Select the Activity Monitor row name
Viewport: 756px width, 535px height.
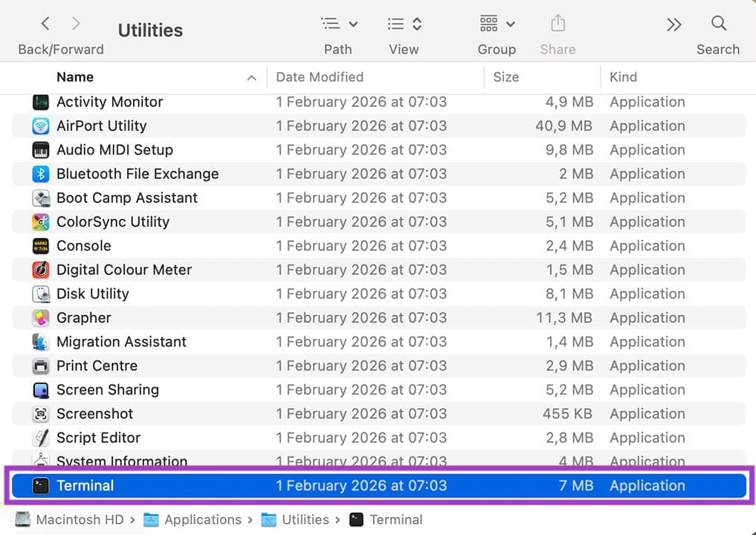110,103
